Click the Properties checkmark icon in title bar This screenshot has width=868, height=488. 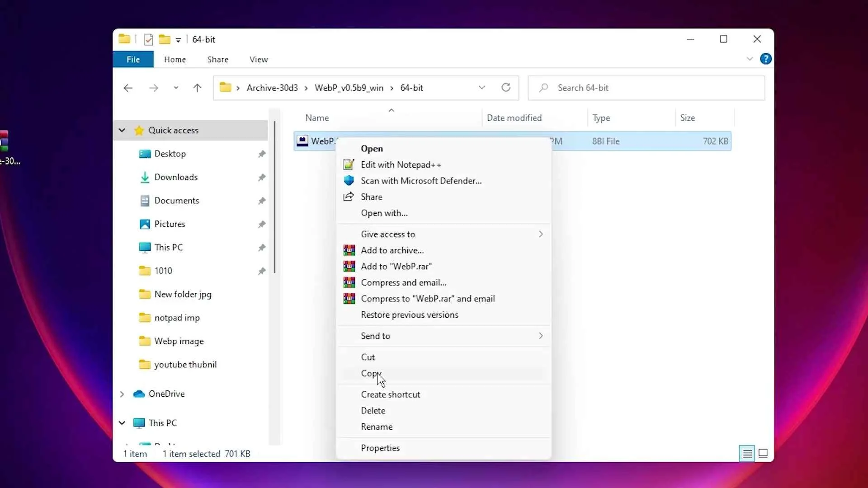coord(148,40)
